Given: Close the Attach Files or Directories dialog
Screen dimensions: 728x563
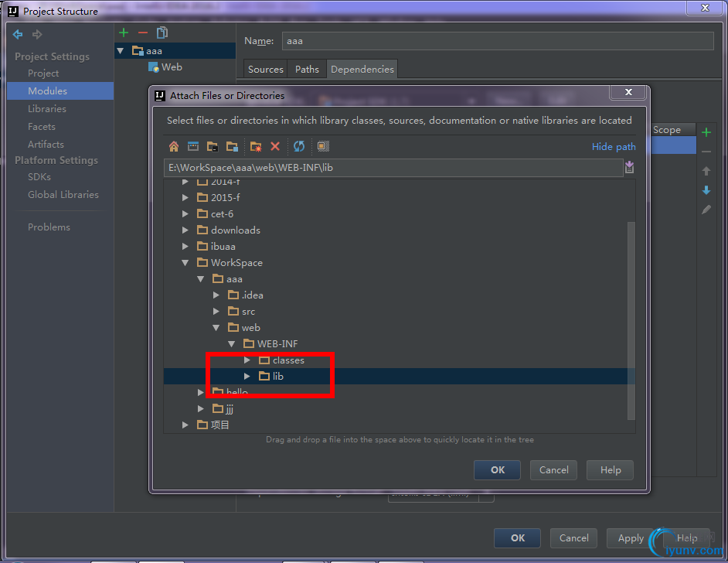Looking at the screenshot, I should click(x=628, y=92).
